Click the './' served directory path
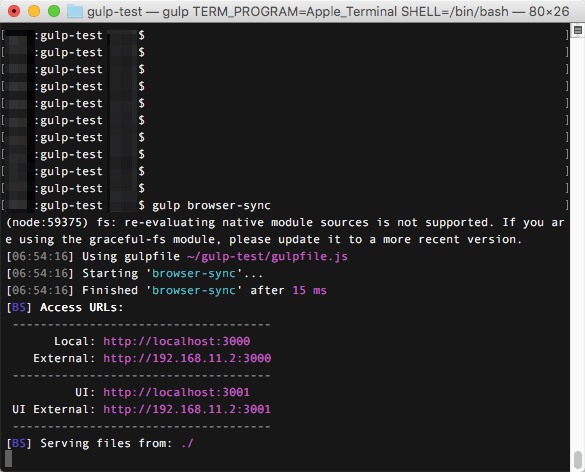 click(187, 443)
